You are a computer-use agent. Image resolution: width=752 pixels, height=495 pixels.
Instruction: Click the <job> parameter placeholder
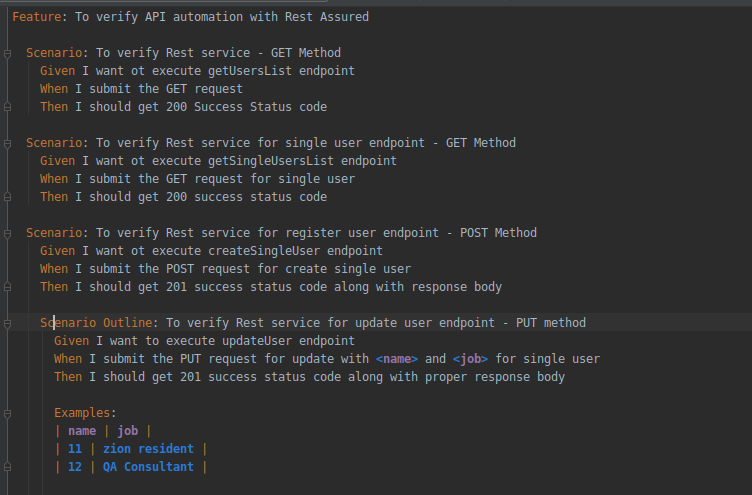click(x=470, y=359)
